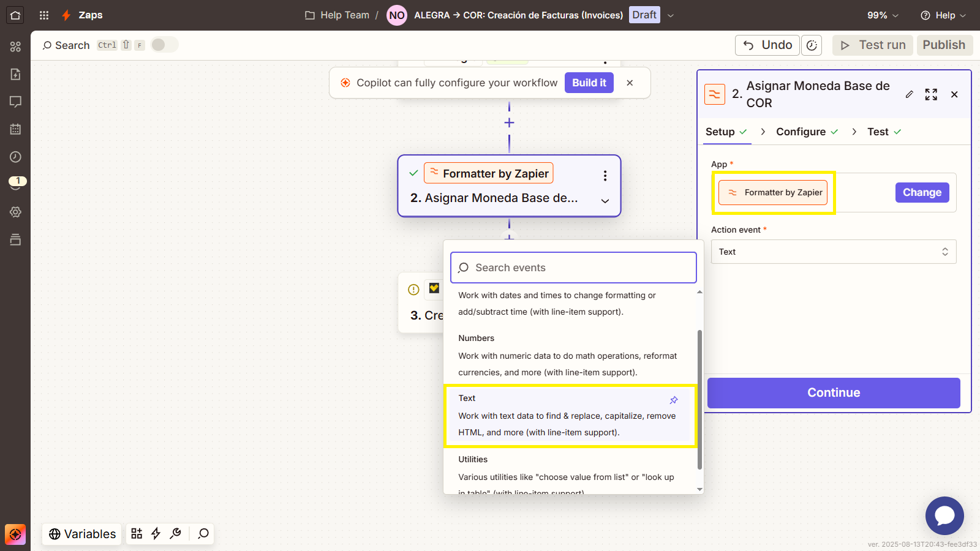The width and height of the screenshot is (980, 551).
Task: Click the plus icon to add a step above Formatter
Action: [x=509, y=122]
